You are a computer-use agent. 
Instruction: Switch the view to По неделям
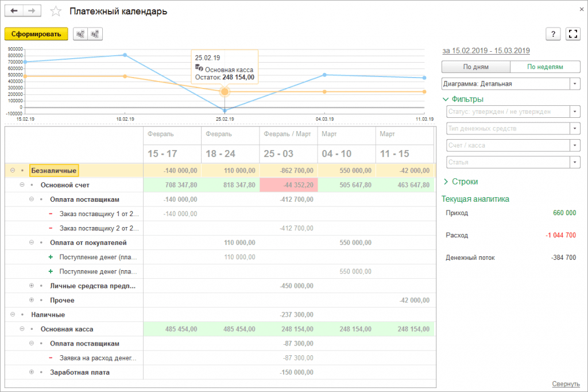545,67
